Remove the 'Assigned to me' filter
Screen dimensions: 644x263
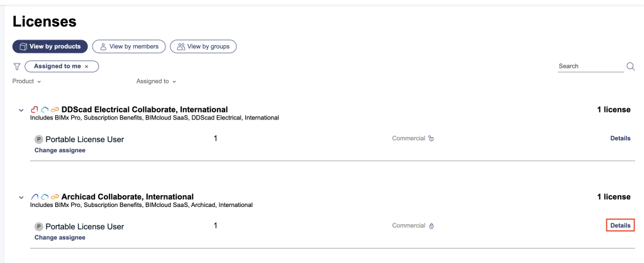[87, 66]
